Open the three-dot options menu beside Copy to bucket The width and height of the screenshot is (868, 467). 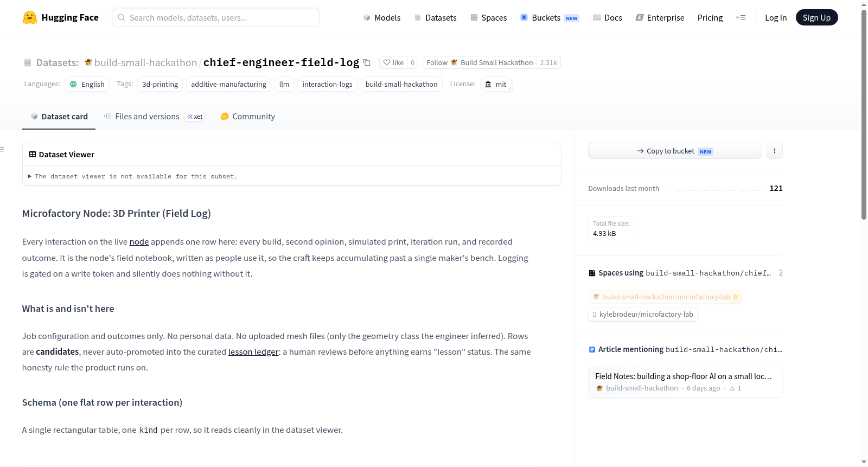775,151
